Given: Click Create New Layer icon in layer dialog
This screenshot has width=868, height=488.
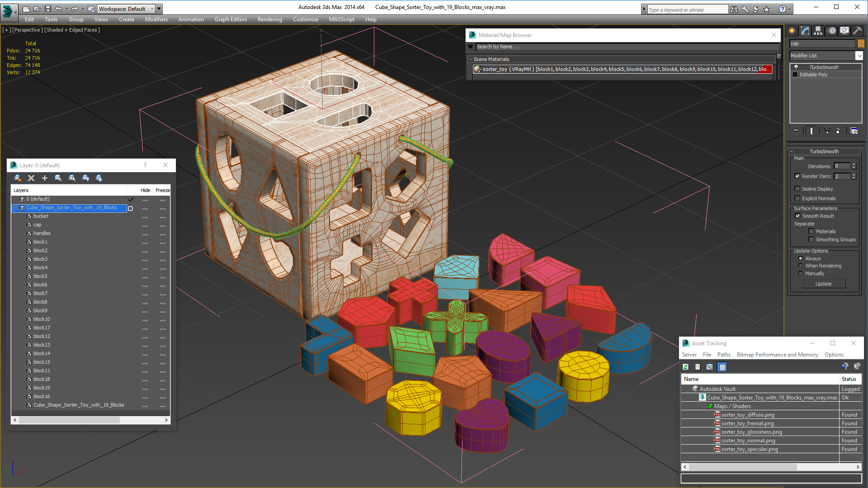Looking at the screenshot, I should point(18,178).
